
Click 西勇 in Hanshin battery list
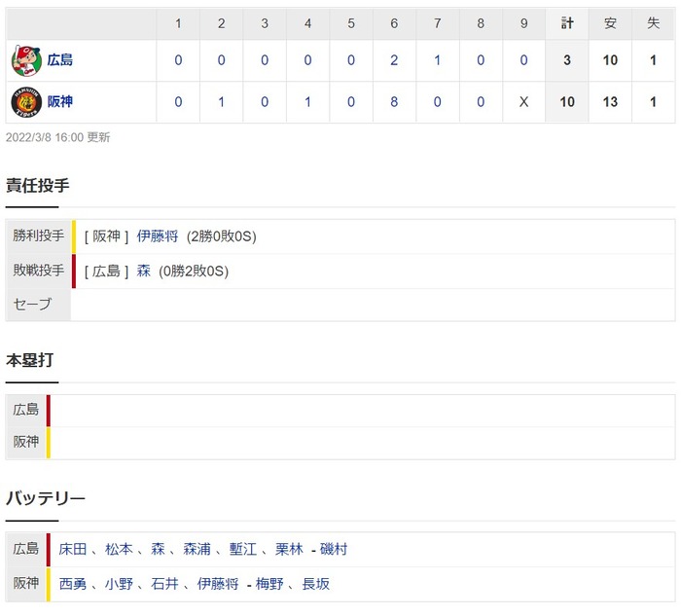(x=73, y=584)
